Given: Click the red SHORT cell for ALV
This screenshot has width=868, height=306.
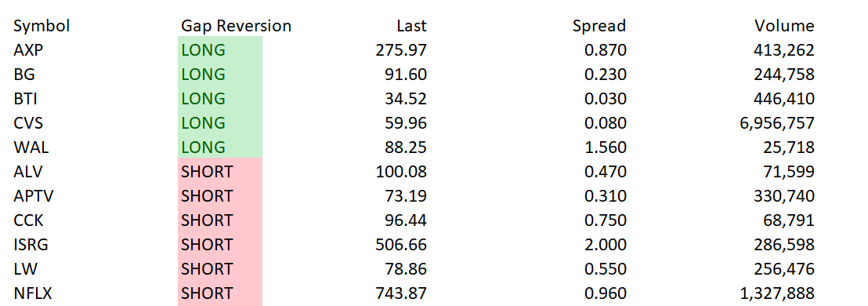Looking at the screenshot, I should 220,171.
